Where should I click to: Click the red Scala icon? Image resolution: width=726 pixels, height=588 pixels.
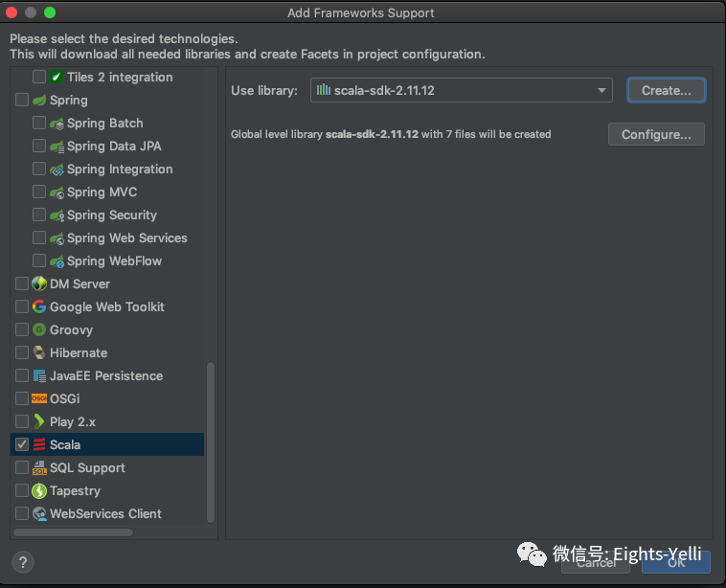39,444
